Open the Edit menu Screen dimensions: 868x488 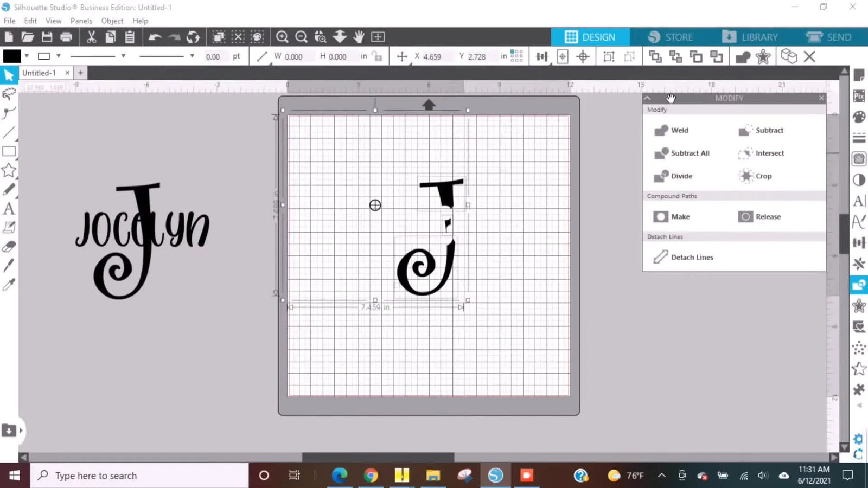pos(30,21)
